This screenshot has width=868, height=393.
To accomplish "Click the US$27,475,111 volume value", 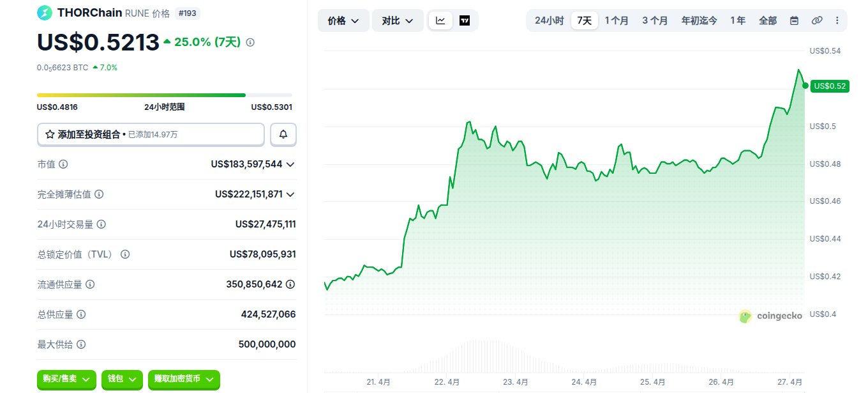I will 266,224.
